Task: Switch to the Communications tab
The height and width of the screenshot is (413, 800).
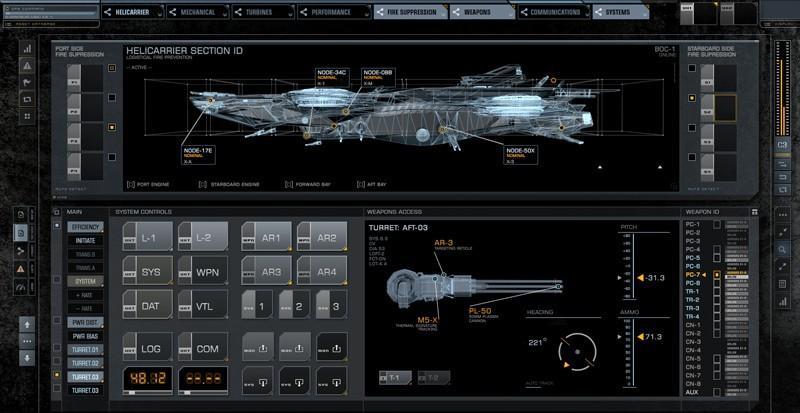Action: (555, 12)
